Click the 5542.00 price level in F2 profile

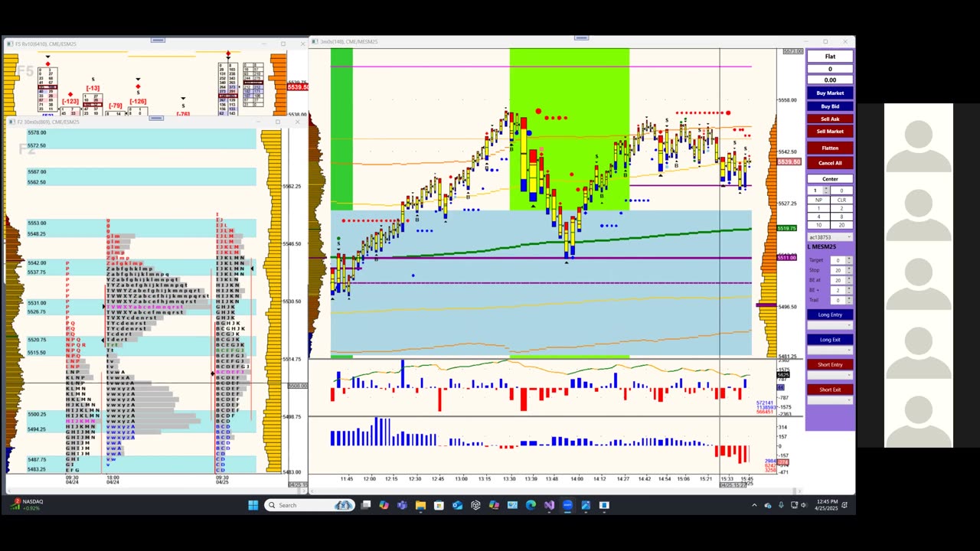click(37, 263)
